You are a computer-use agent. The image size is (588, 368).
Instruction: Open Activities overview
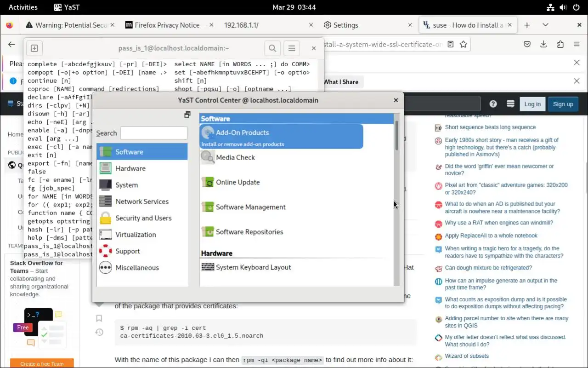click(x=23, y=7)
